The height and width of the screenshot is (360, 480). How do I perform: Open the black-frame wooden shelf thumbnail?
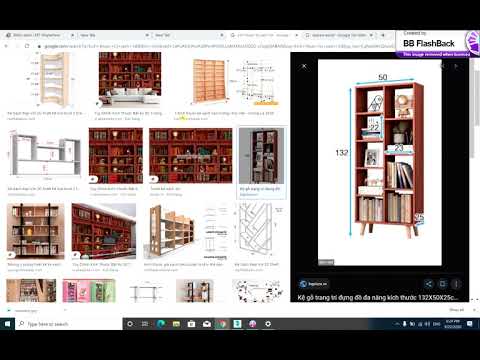35,231
